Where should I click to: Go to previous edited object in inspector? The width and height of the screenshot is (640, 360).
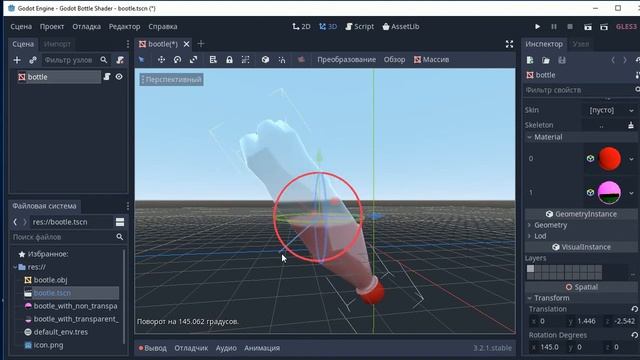[x=613, y=60]
